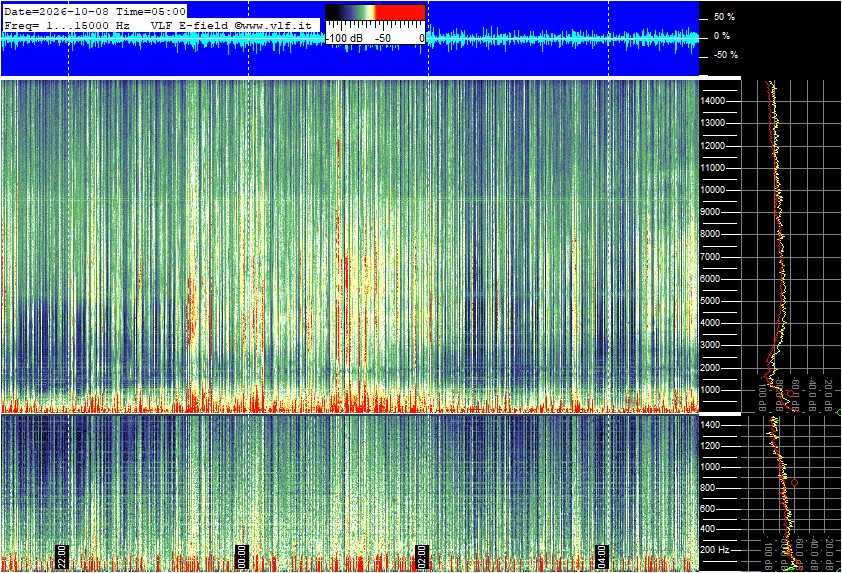Viewport: 842px width, 573px height.
Task: Select the 02:00 time marker
Action: click(x=422, y=556)
